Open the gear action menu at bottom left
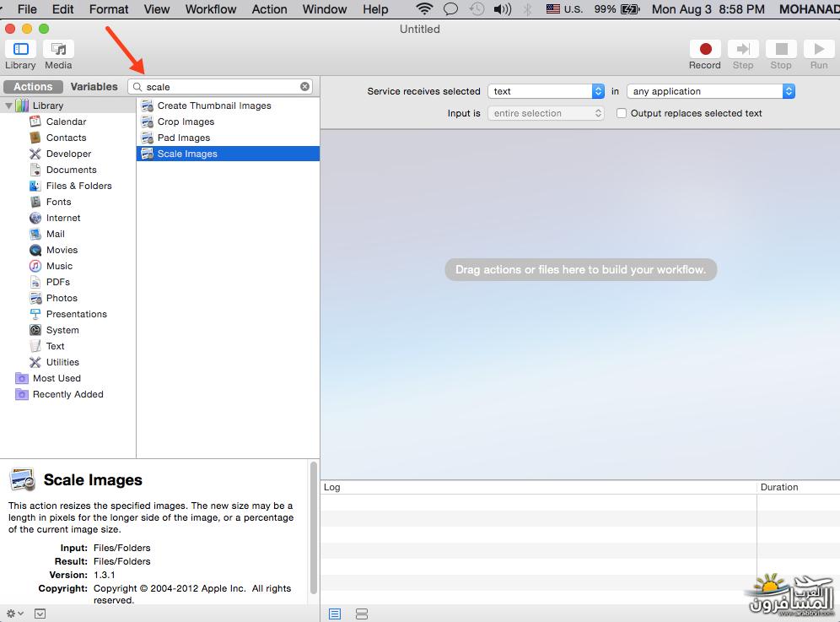The height and width of the screenshot is (622, 840). 14,614
